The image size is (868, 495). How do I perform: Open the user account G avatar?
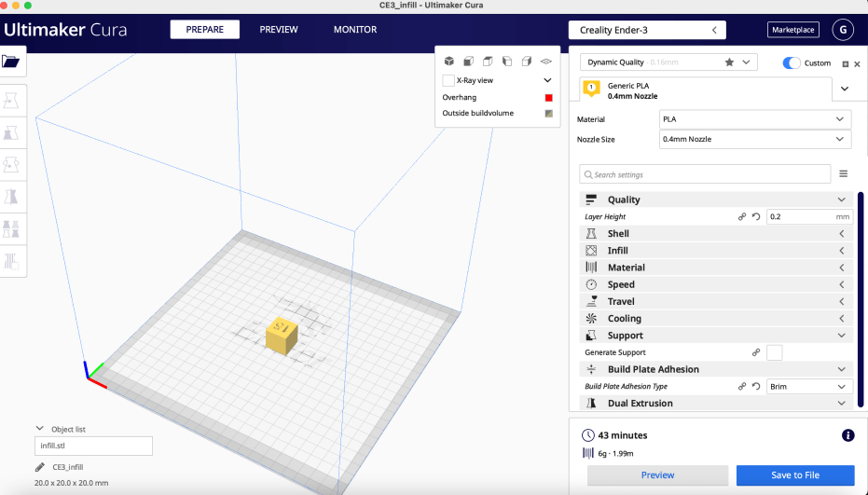coord(843,30)
